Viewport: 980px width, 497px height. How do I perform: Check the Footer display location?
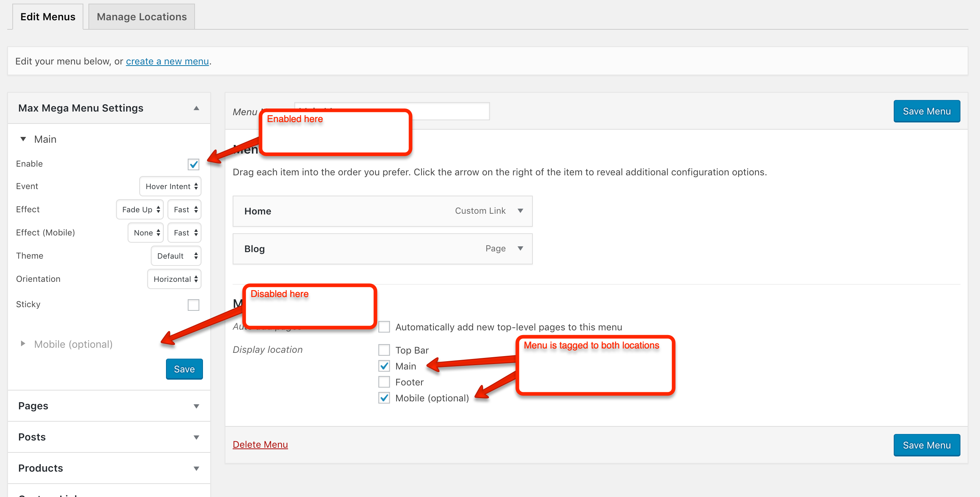384,382
